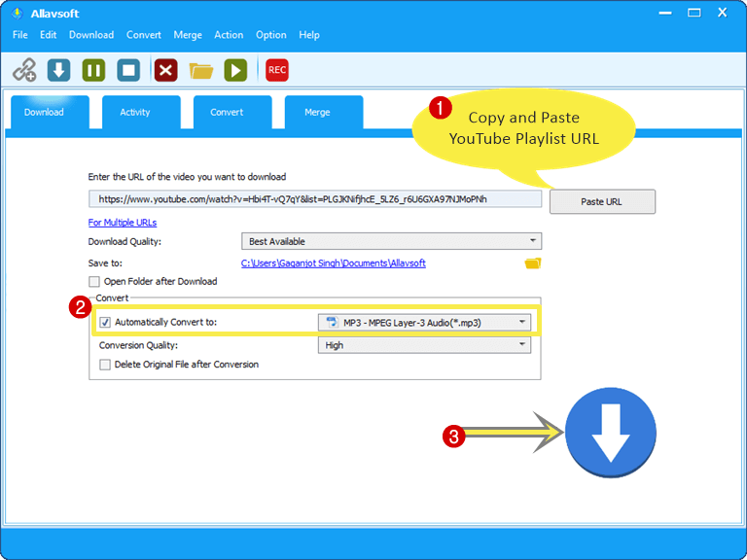Image resolution: width=747 pixels, height=560 pixels.
Task: Open the Edit menu
Action: pos(48,35)
